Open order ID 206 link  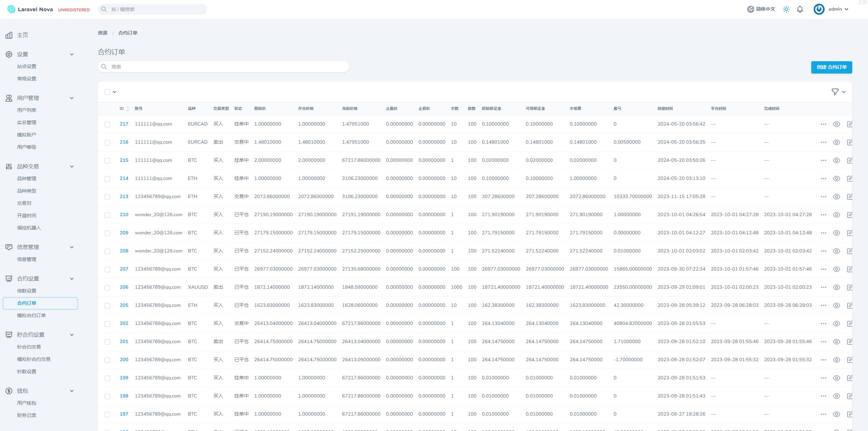point(124,287)
